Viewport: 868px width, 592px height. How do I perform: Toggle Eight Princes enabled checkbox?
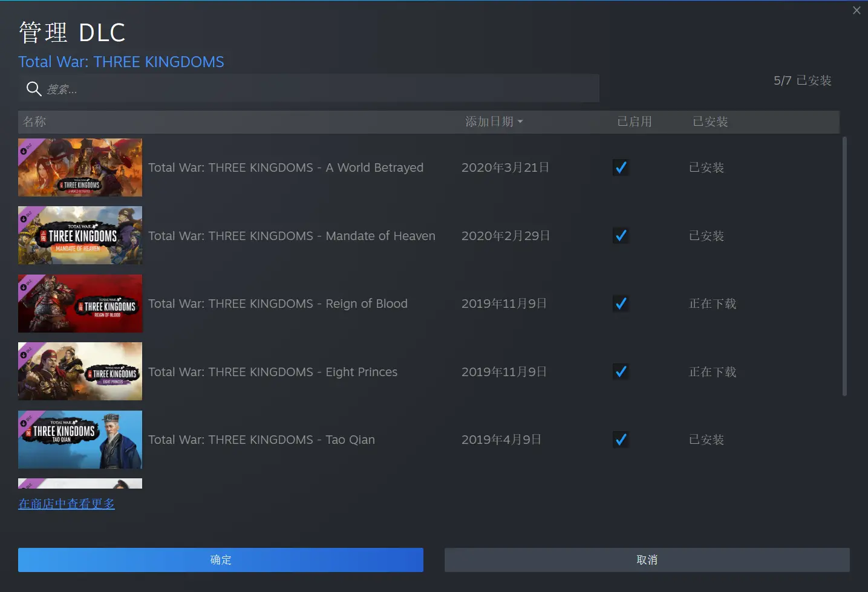[621, 372]
